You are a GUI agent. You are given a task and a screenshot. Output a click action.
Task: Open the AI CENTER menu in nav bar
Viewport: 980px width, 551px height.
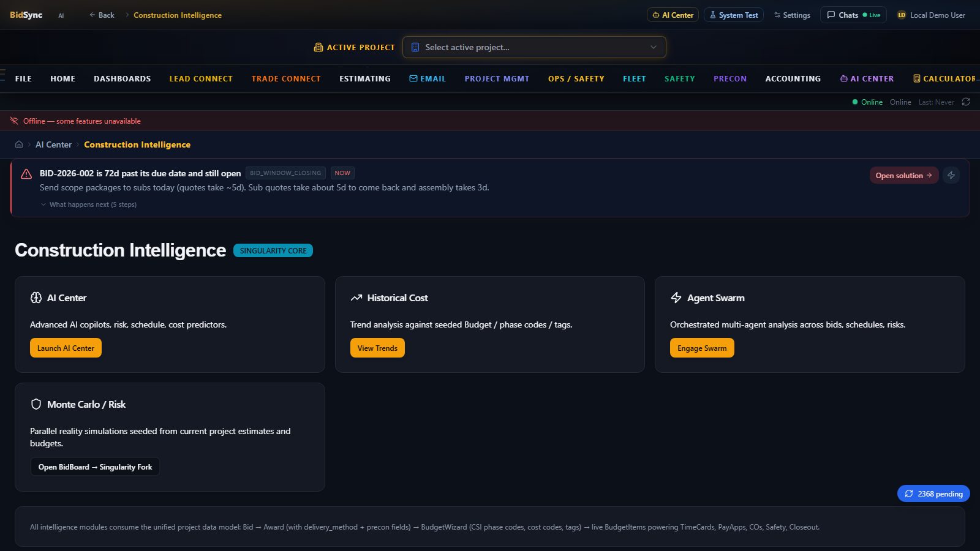tap(867, 78)
